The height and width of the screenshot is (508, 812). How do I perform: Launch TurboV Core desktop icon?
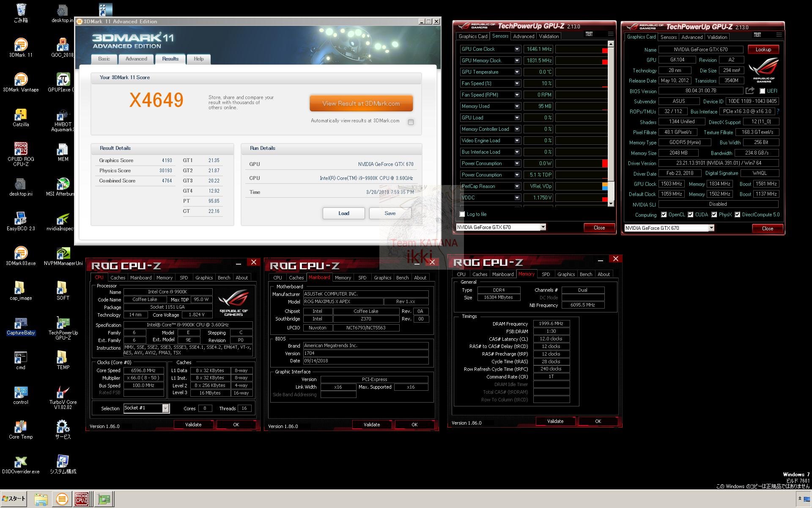click(x=63, y=398)
